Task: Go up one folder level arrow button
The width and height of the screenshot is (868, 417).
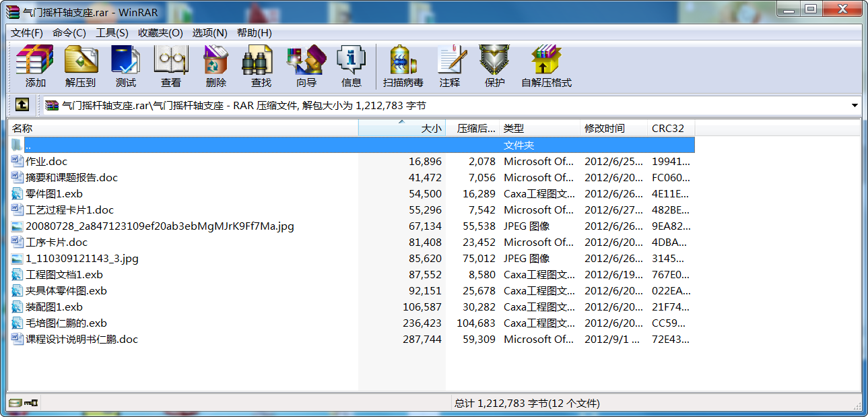Action: coord(22,105)
